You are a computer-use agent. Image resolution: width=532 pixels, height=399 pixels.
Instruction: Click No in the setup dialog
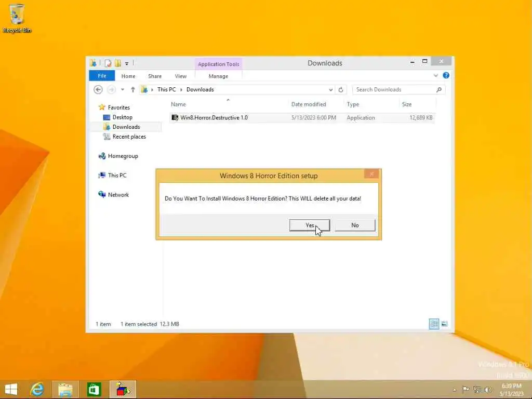tap(355, 225)
